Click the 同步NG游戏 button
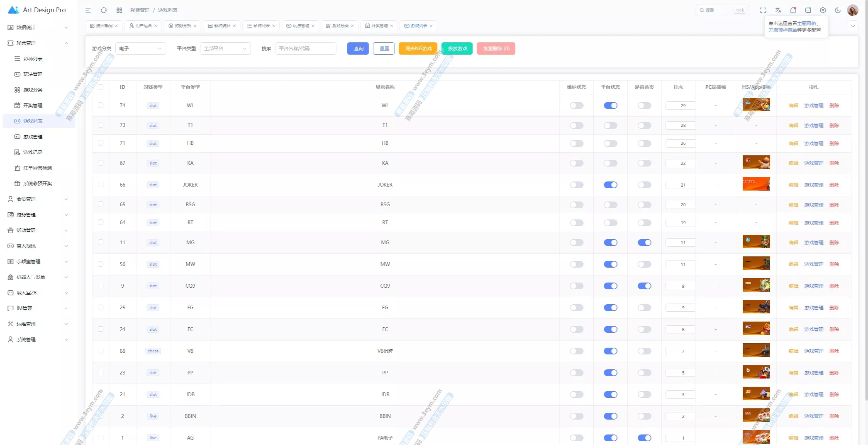Viewport: 868px width, 445px height. click(418, 49)
